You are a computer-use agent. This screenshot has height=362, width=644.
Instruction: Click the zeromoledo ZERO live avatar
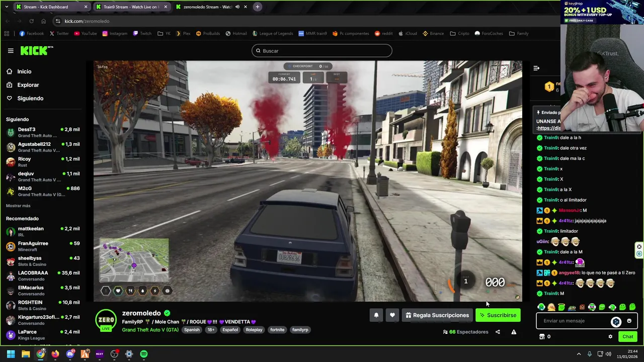point(106,320)
